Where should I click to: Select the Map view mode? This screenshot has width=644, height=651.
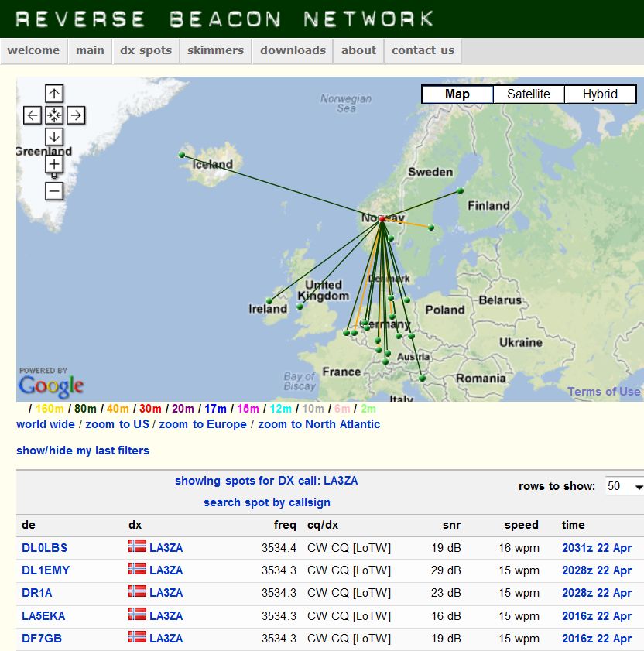coord(456,94)
